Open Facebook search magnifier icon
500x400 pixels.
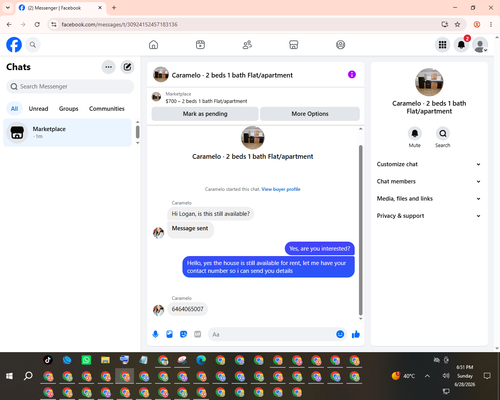pos(33,45)
